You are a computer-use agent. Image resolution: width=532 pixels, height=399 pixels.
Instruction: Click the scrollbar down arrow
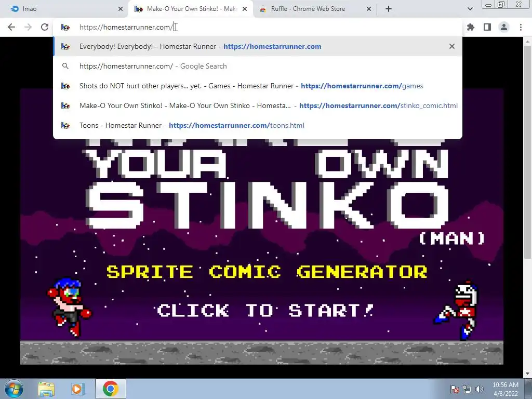point(528,374)
